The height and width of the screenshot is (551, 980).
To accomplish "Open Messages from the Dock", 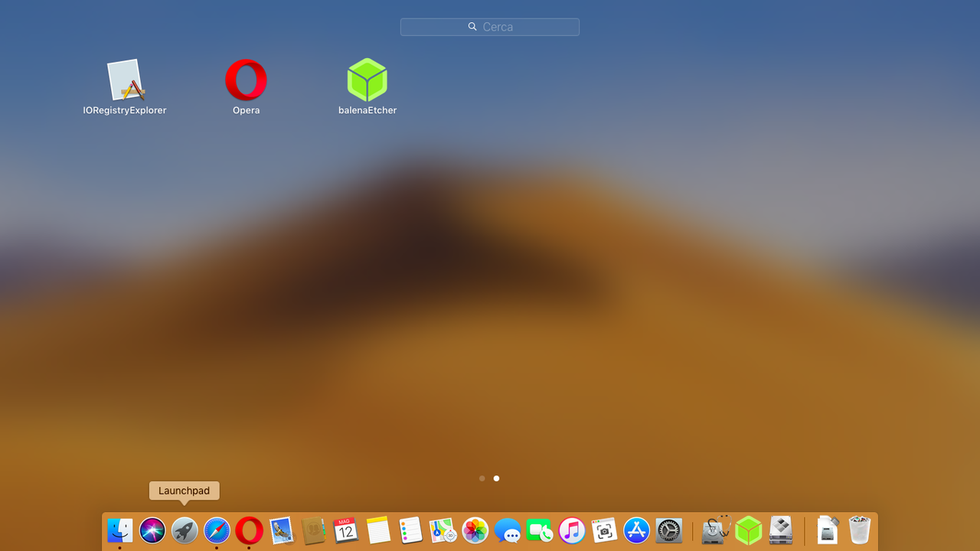I will 508,530.
